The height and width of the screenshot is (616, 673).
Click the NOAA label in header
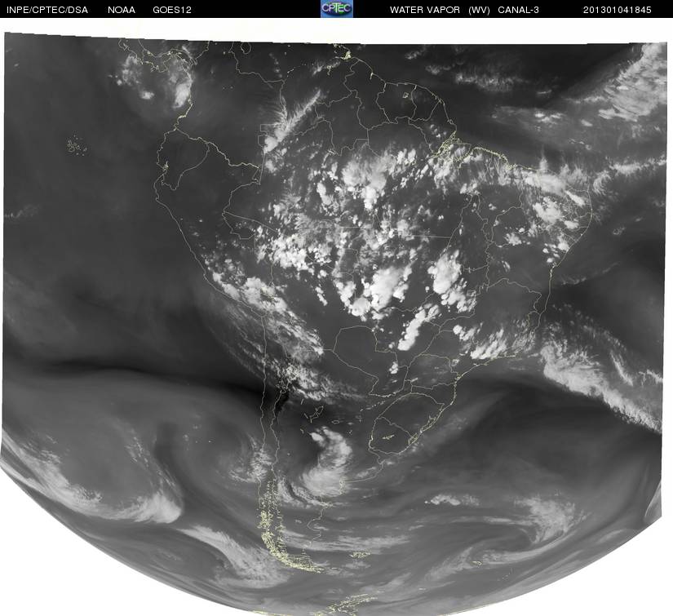click(x=122, y=10)
